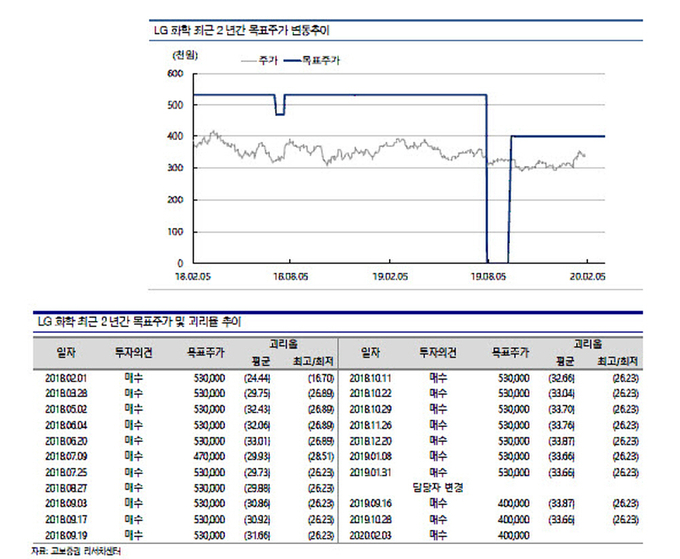
Task: Click the chart title 'LG 화학 최근 2년간 목표주가 변동추이'
Action: pos(242,30)
